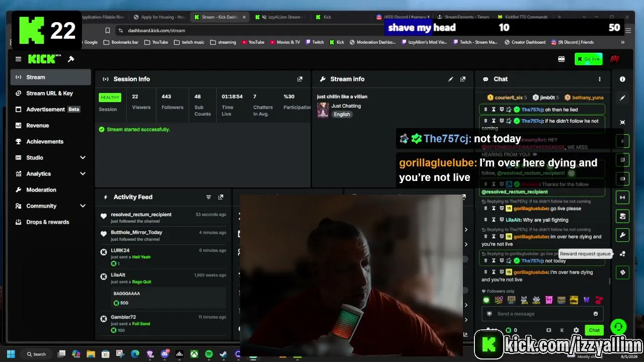Viewport: 644px width, 362px height.
Task: Click the Just Chatting category thumbnail
Action: pyautogui.click(x=323, y=110)
